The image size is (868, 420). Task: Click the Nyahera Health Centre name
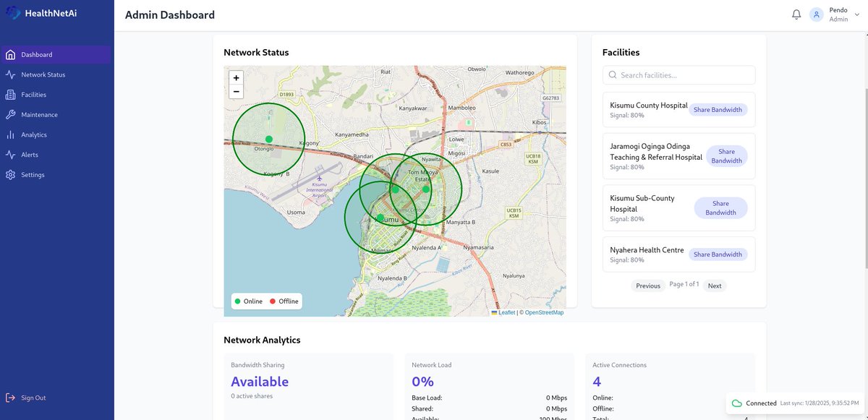[647, 250]
